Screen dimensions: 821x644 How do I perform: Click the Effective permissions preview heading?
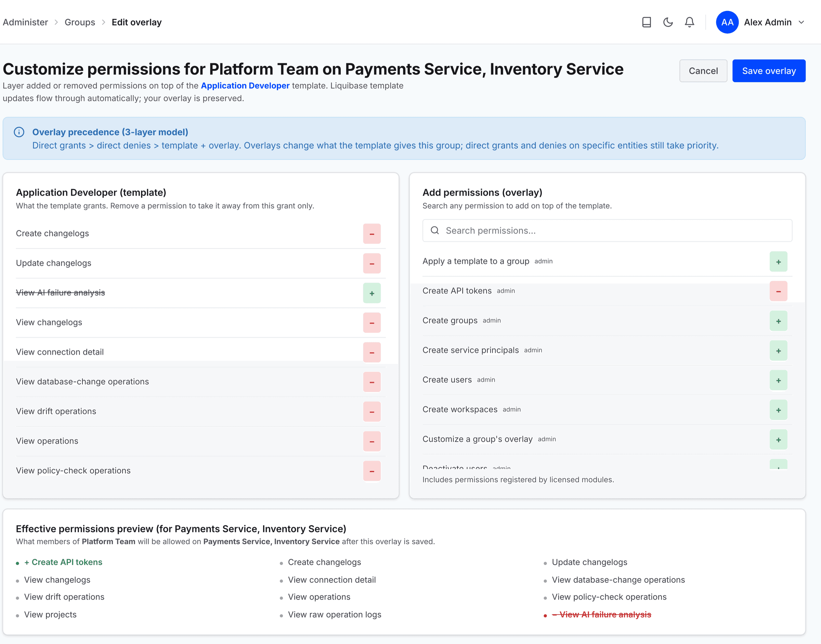click(181, 529)
